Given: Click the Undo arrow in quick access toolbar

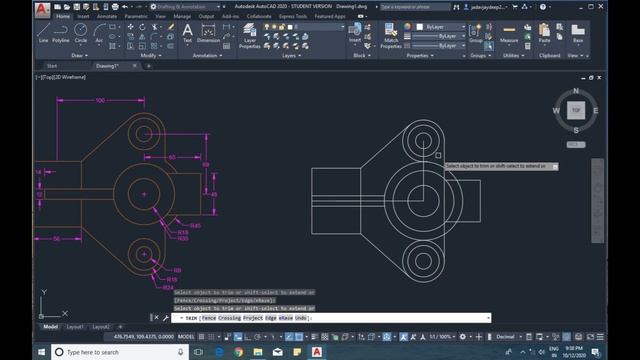Looking at the screenshot, I should [x=125, y=7].
